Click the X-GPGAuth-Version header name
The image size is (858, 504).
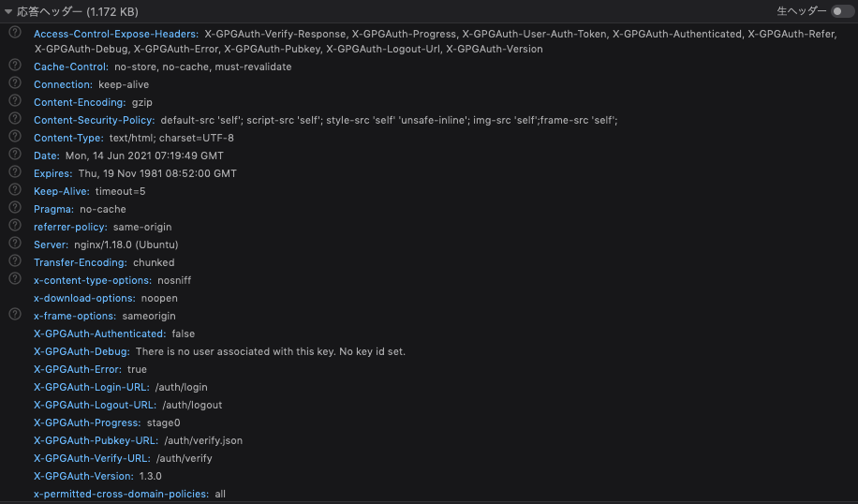click(x=83, y=476)
